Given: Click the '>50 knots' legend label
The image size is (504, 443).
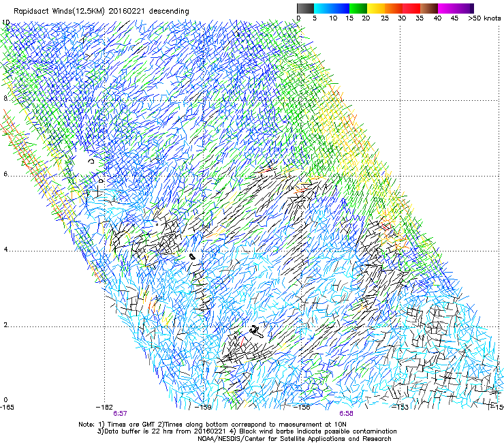Looking at the screenshot, I should (484, 18).
